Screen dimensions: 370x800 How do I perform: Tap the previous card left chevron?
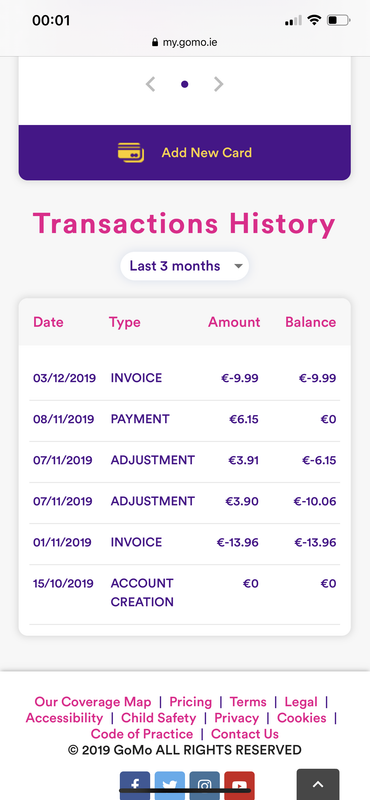[150, 84]
